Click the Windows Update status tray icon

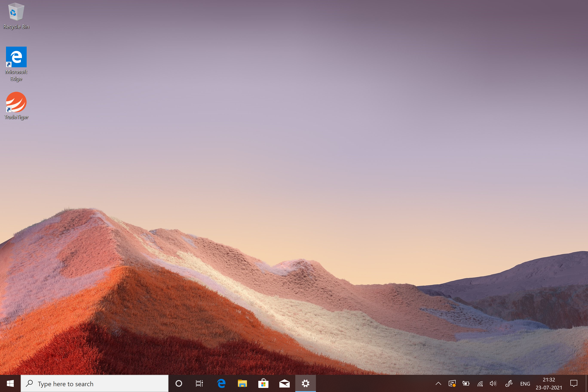tap(452, 383)
